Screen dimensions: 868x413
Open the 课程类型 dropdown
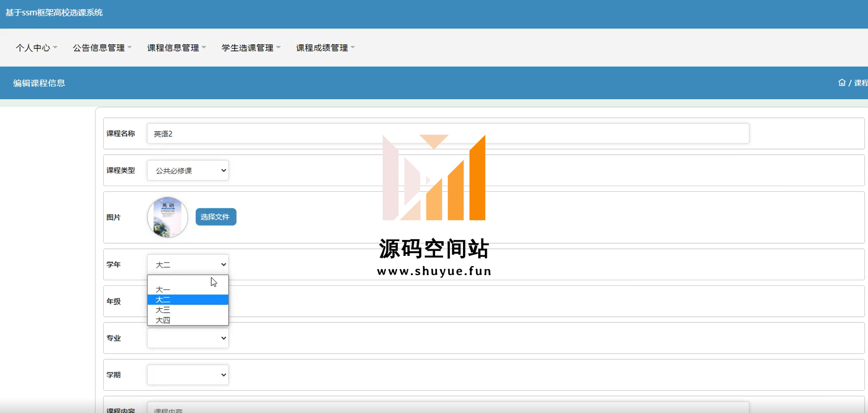click(x=188, y=170)
